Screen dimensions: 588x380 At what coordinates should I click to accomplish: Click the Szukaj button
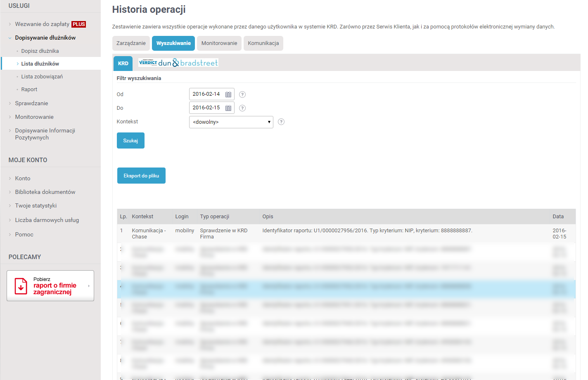[x=130, y=141]
